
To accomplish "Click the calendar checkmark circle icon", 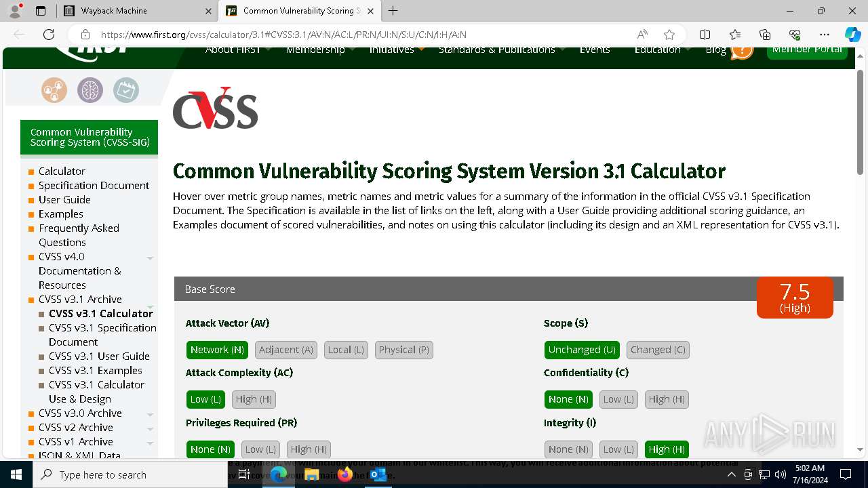I will pos(125,89).
